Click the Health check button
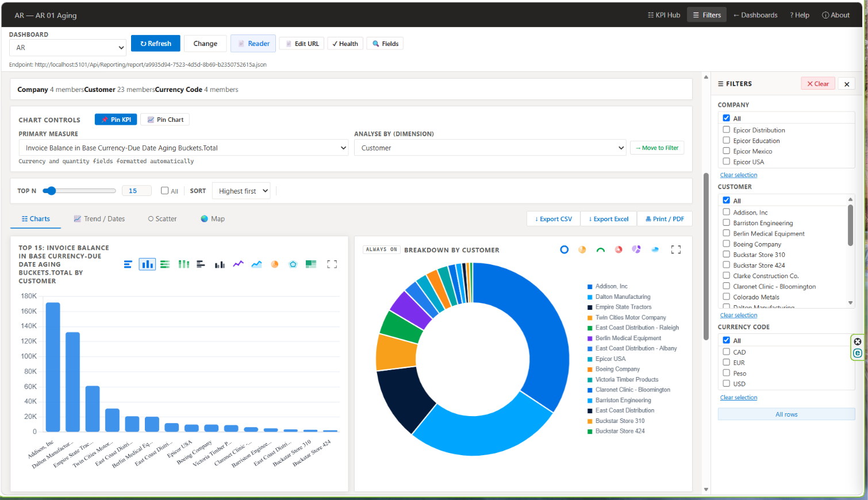Image resolution: width=868 pixels, height=500 pixels. click(x=345, y=44)
